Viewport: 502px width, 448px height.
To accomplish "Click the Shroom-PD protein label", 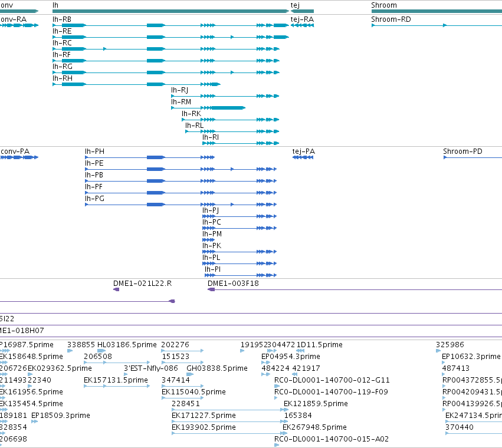I will [x=462, y=151].
